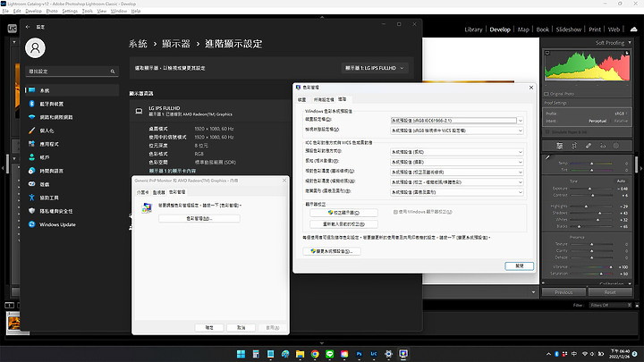This screenshot has height=362, width=644.
Task: Open the Perceptual (photo images) dropdown
Action: pos(457,162)
